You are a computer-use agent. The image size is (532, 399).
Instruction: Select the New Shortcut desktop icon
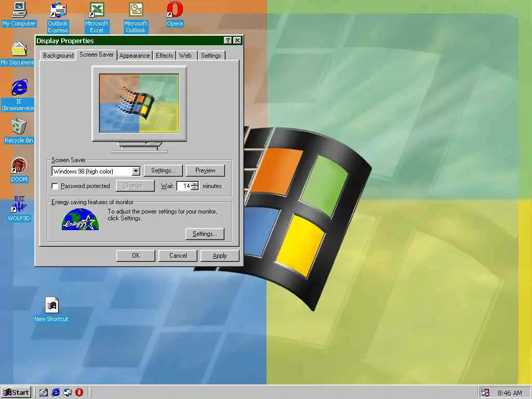click(51, 310)
